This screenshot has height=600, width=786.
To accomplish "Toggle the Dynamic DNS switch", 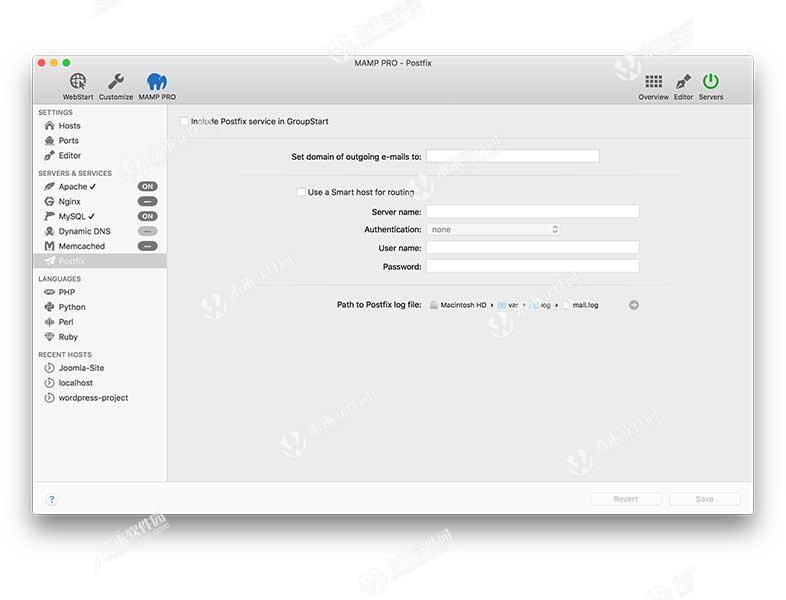I will 147,231.
